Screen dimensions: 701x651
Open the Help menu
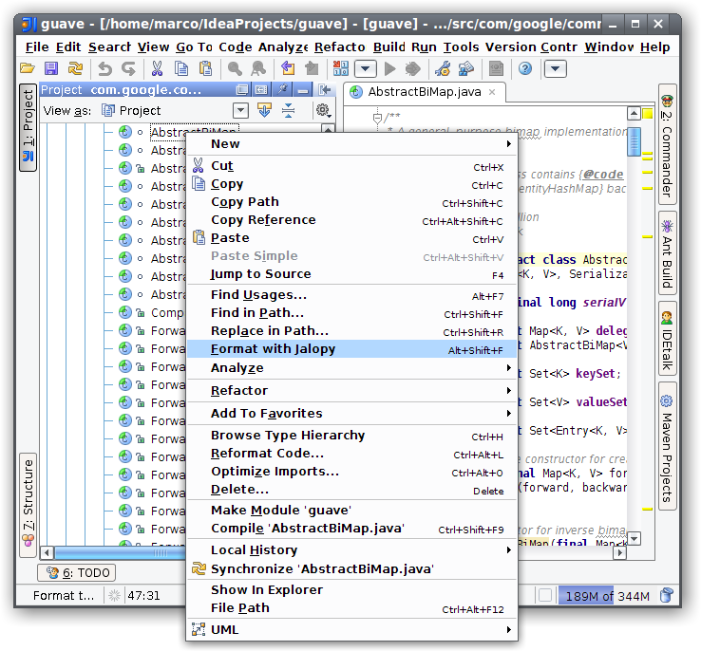(x=655, y=47)
